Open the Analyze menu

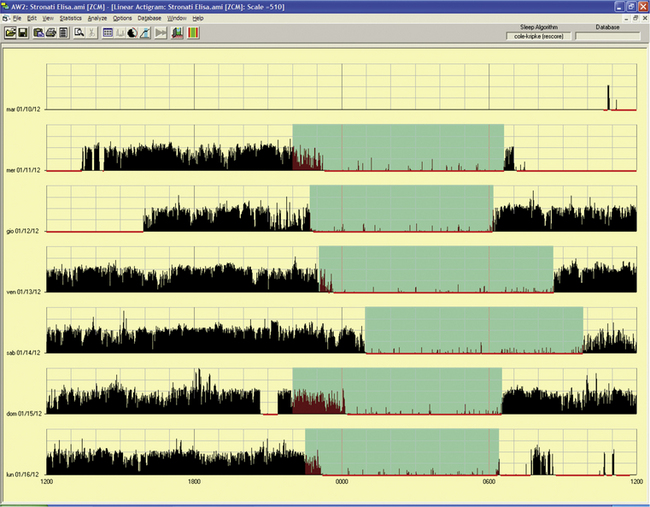pos(97,18)
